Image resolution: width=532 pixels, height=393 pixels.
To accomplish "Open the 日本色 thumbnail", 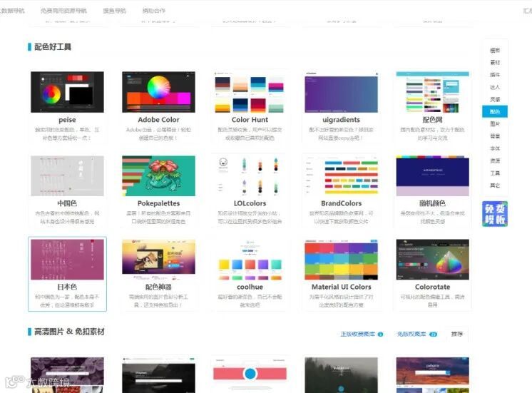I will tap(67, 260).
